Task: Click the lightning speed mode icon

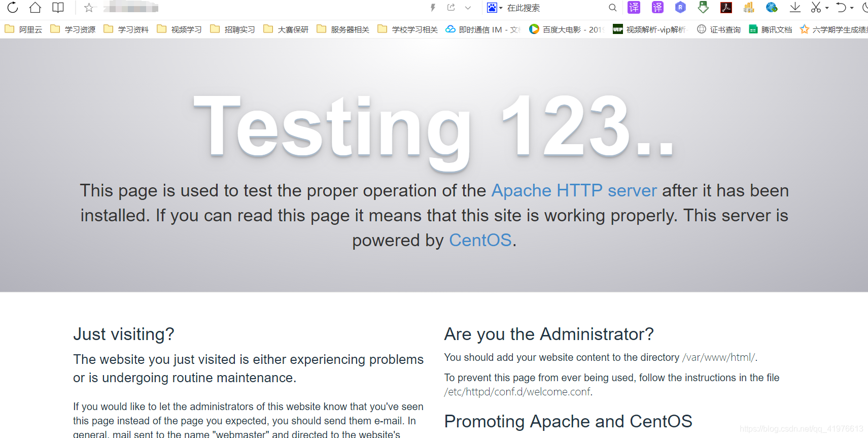Action: [x=433, y=8]
